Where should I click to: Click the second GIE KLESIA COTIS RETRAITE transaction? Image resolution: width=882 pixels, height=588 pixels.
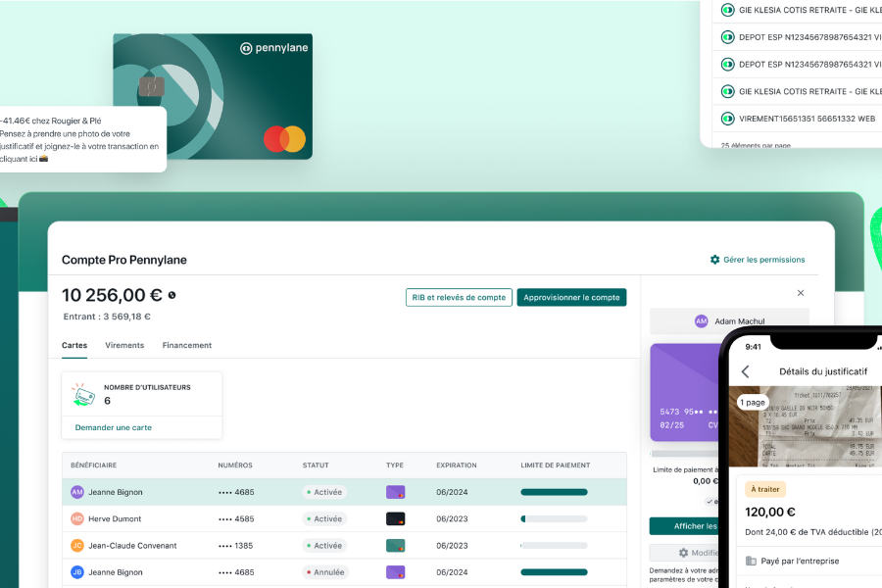pyautogui.click(x=798, y=91)
